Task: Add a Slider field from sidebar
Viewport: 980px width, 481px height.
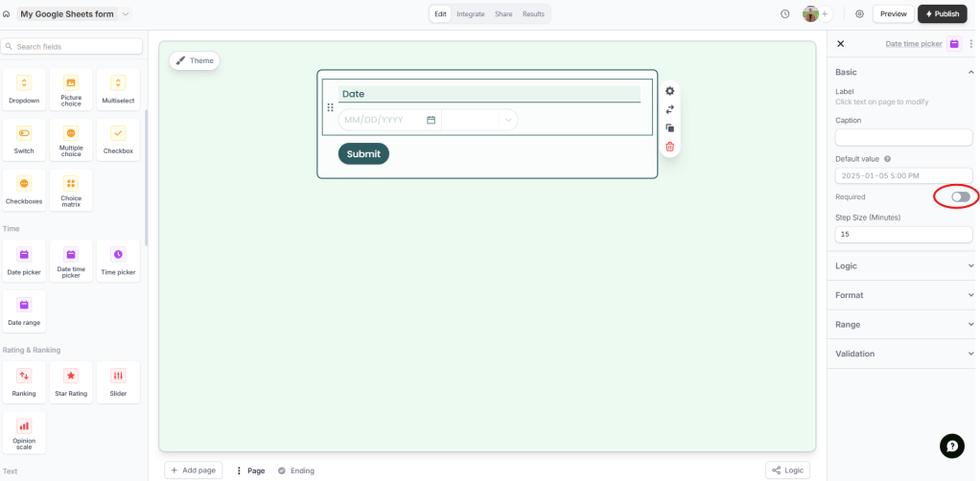Action: pyautogui.click(x=118, y=381)
